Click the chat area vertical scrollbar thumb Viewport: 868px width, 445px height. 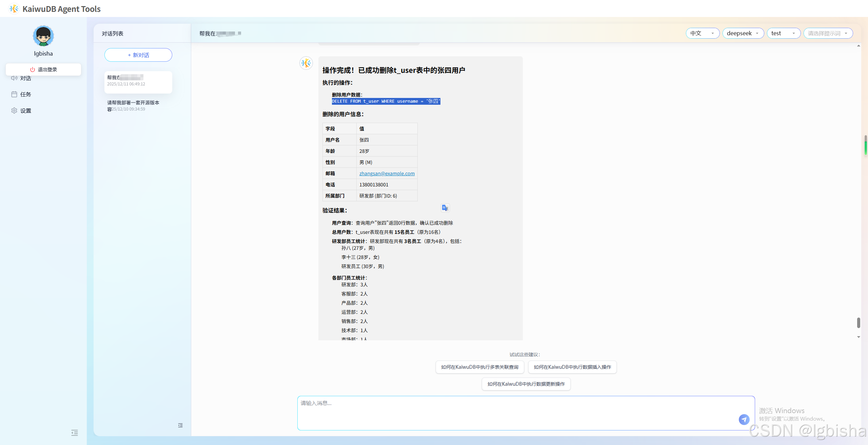(x=858, y=323)
